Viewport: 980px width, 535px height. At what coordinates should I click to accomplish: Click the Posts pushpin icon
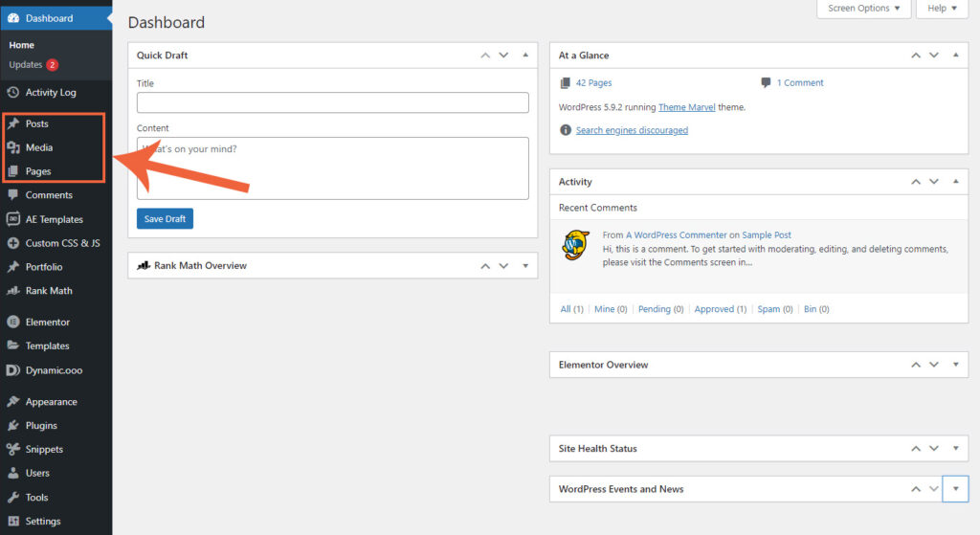tap(13, 123)
